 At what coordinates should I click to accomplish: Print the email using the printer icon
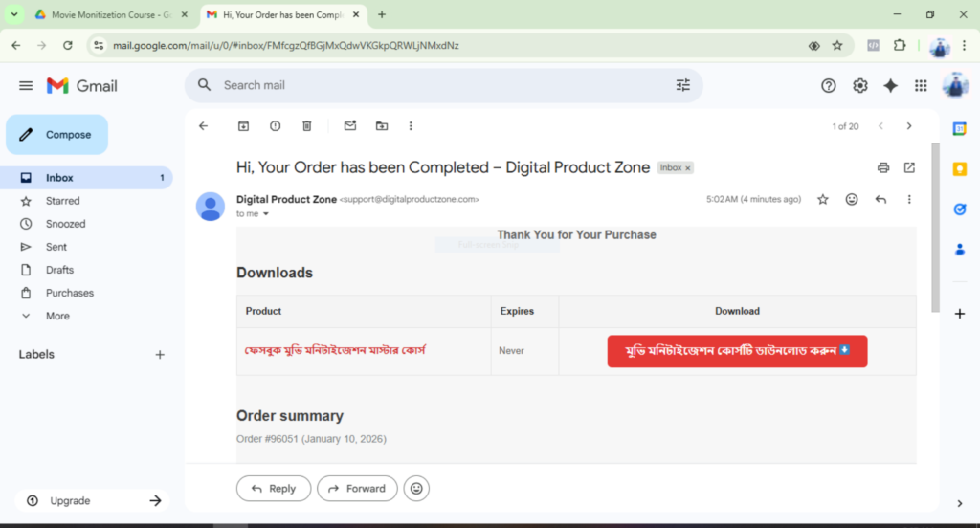883,167
